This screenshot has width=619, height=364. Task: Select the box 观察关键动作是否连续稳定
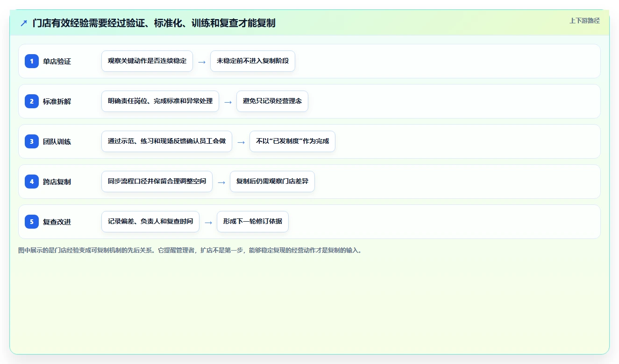click(147, 61)
